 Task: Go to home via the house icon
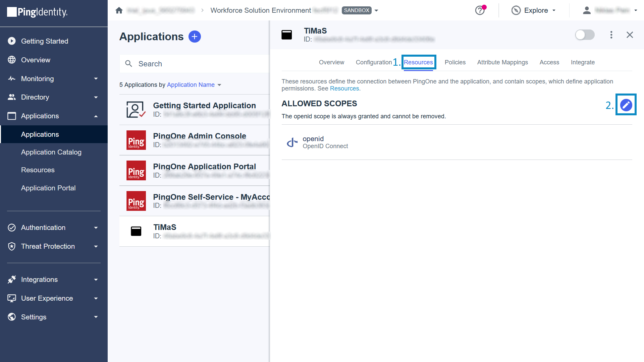pyautogui.click(x=119, y=10)
